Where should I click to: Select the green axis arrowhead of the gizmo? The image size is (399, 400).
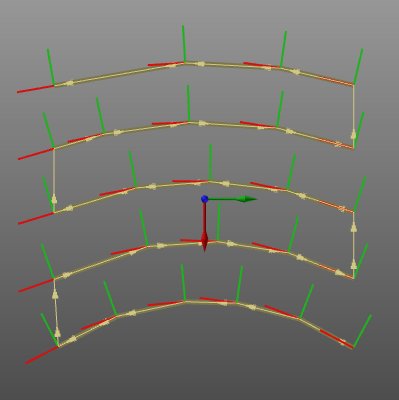[247, 199]
